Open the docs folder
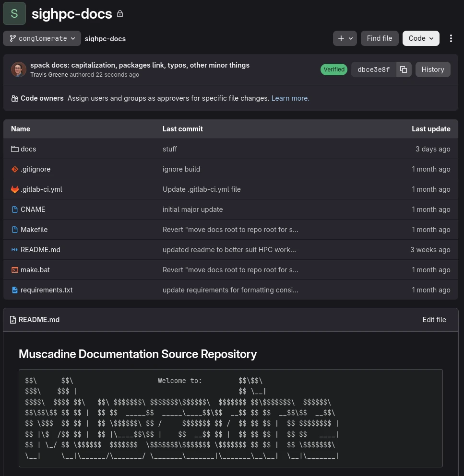This screenshot has height=476, width=464. [28, 149]
